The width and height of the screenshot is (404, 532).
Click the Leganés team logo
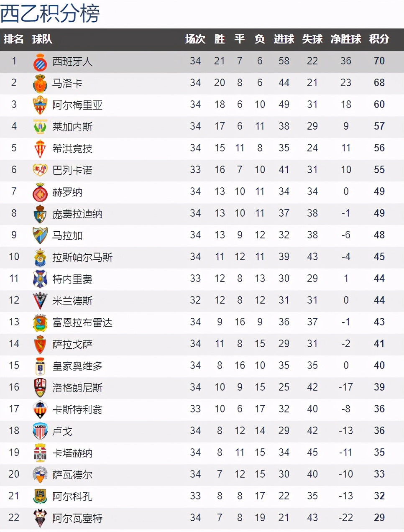tap(40, 127)
